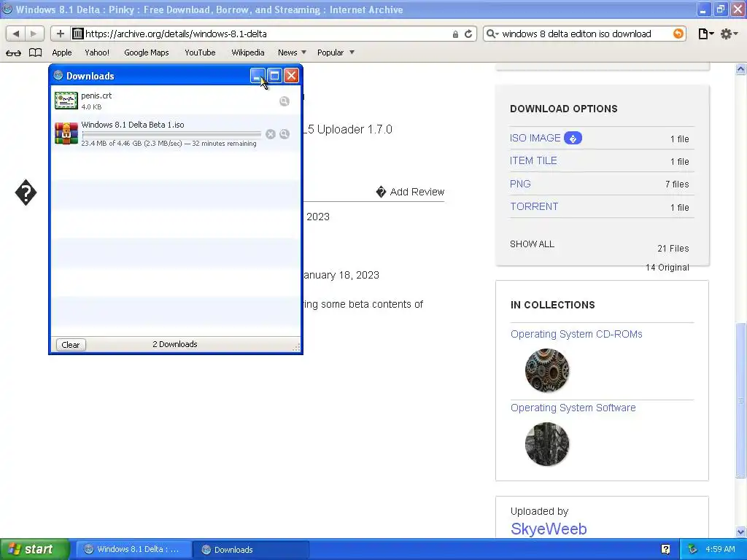The width and height of the screenshot is (747, 560).
Task: Click the '21 Files' count text
Action: pos(673,248)
